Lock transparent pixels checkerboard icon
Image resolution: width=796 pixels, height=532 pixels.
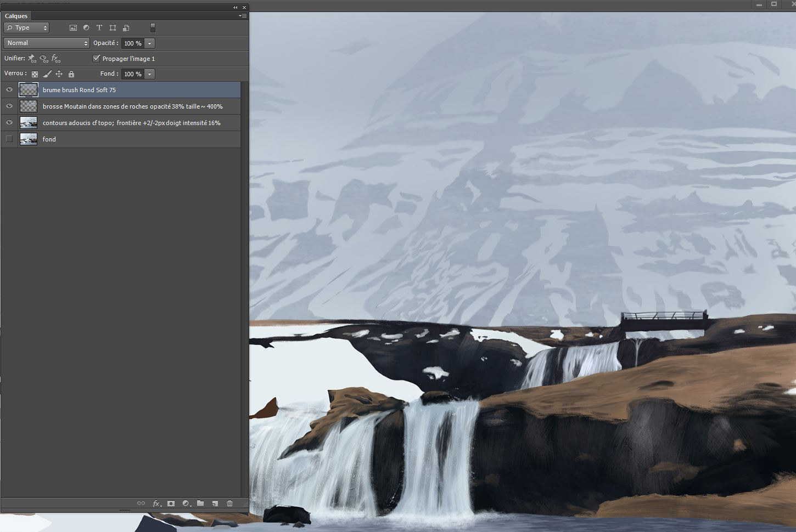pyautogui.click(x=35, y=74)
